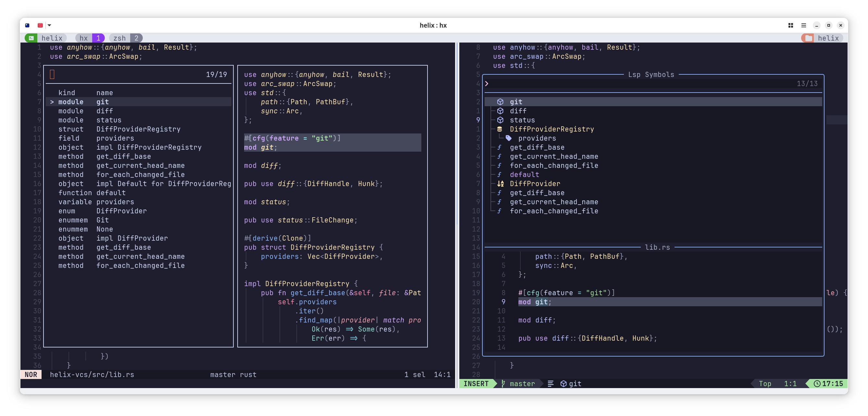This screenshot has height=416, width=868.
Task: Click master rust in left statusline
Action: 233,374
